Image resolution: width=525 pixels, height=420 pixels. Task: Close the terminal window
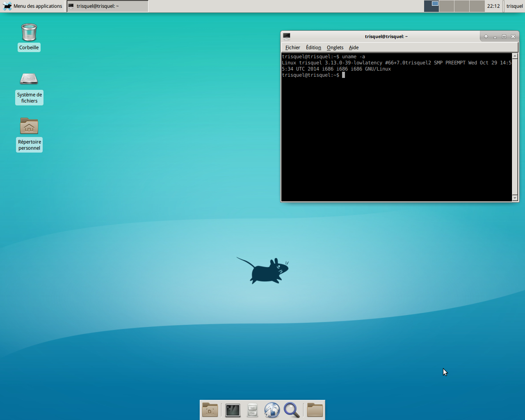513,37
